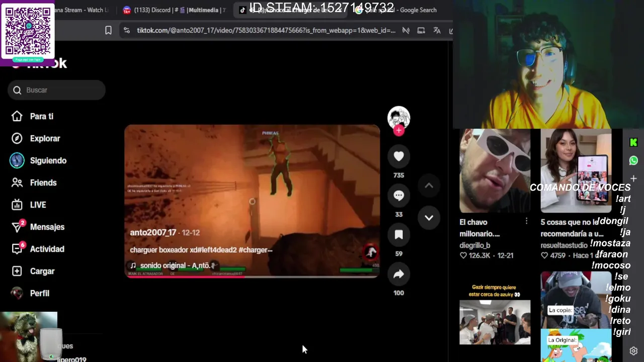Open the side panel settings gear

pyautogui.click(x=633, y=351)
